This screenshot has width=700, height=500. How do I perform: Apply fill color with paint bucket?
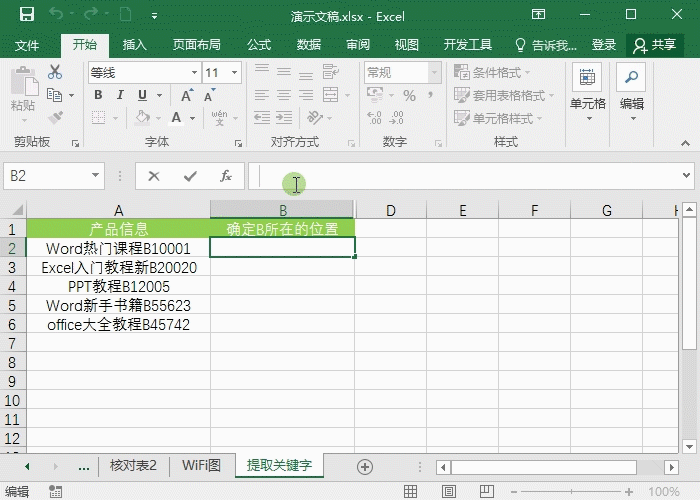pyautogui.click(x=142, y=118)
